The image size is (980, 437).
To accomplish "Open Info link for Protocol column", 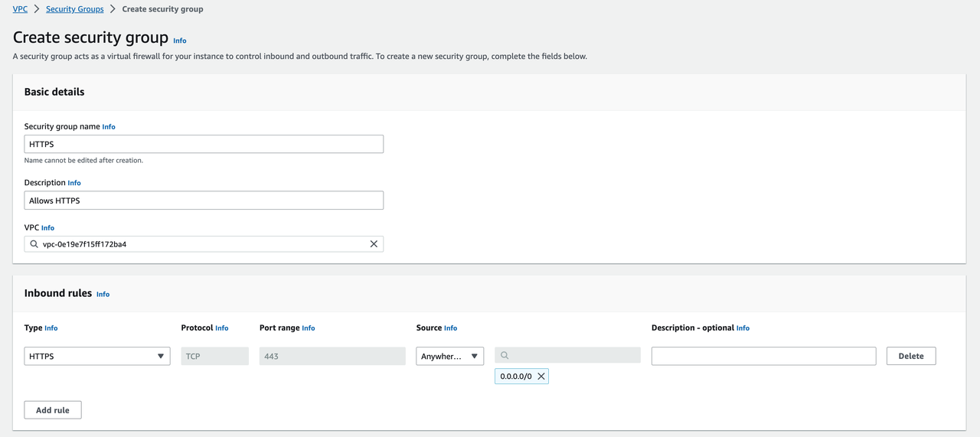I will [x=222, y=328].
